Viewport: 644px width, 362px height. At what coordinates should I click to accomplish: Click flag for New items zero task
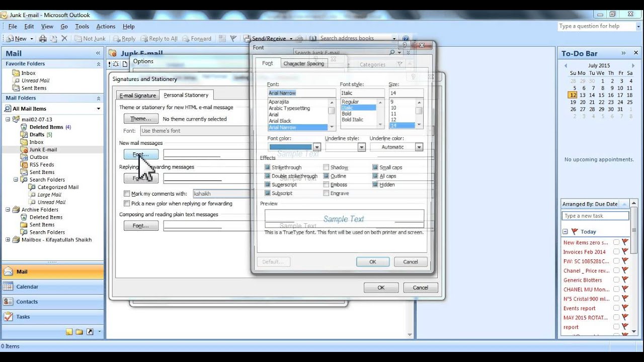(625, 242)
